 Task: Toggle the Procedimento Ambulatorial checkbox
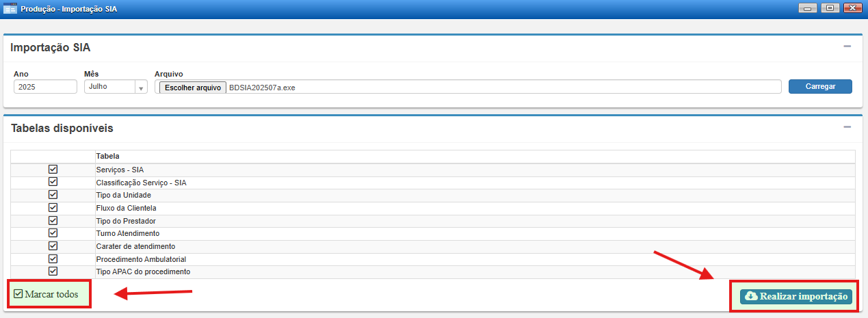click(53, 259)
